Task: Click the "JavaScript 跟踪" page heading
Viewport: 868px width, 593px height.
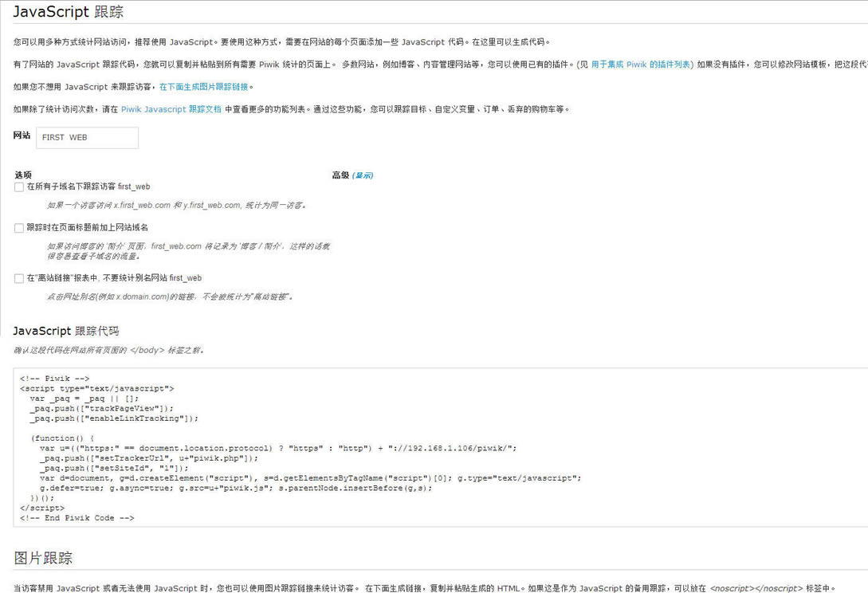Action: pos(68,12)
